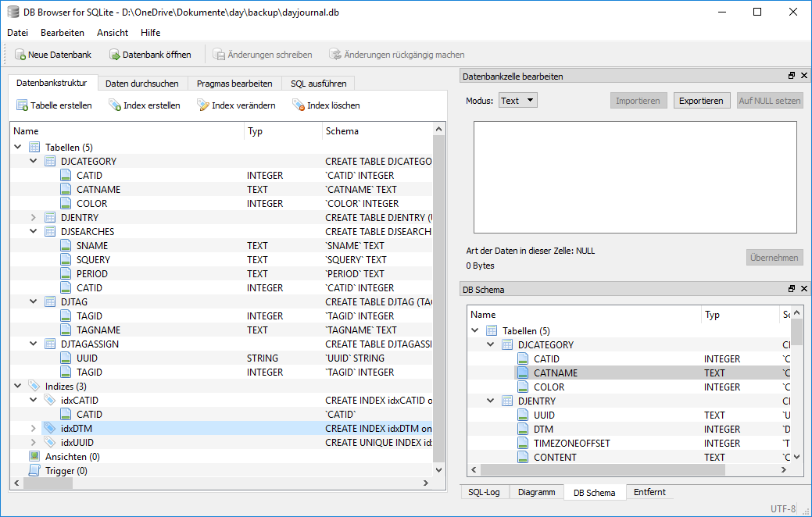The image size is (812, 517).
Task: Click the main tree vertical scrollbar
Action: point(438,298)
